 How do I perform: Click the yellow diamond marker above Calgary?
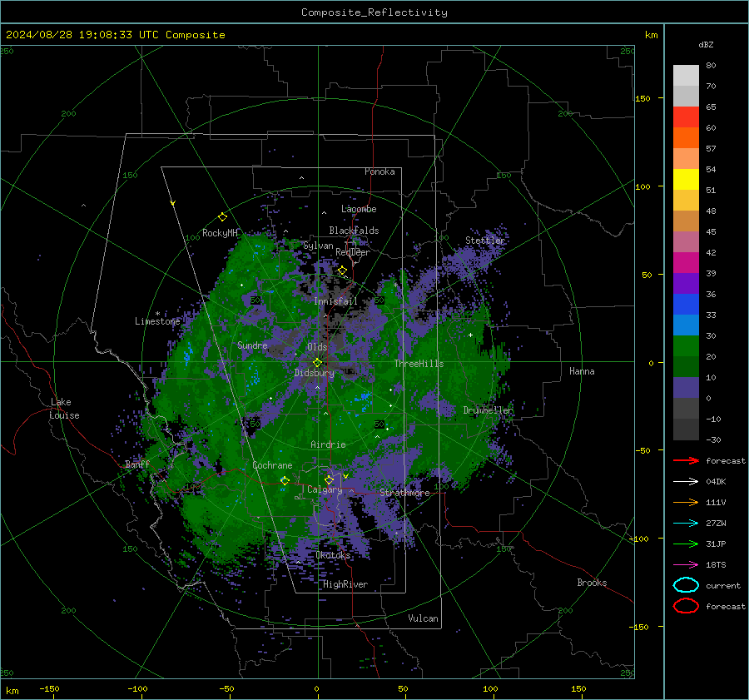tap(329, 479)
